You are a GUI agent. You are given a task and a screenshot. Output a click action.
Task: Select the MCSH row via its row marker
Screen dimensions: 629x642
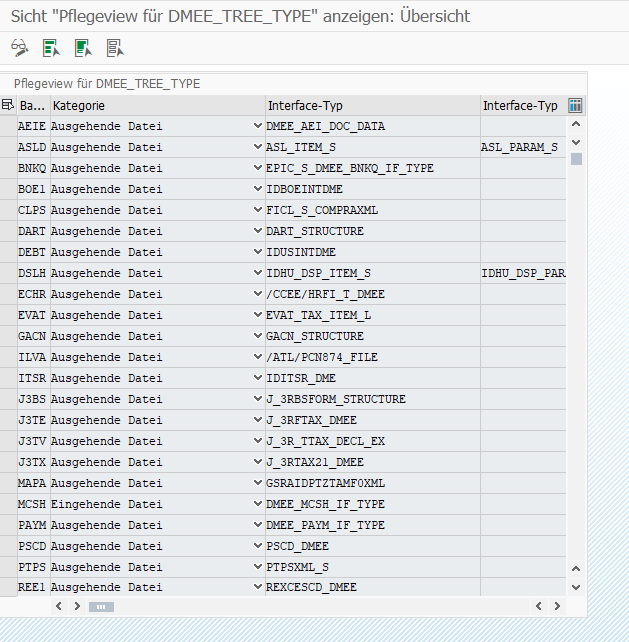(x=8, y=504)
